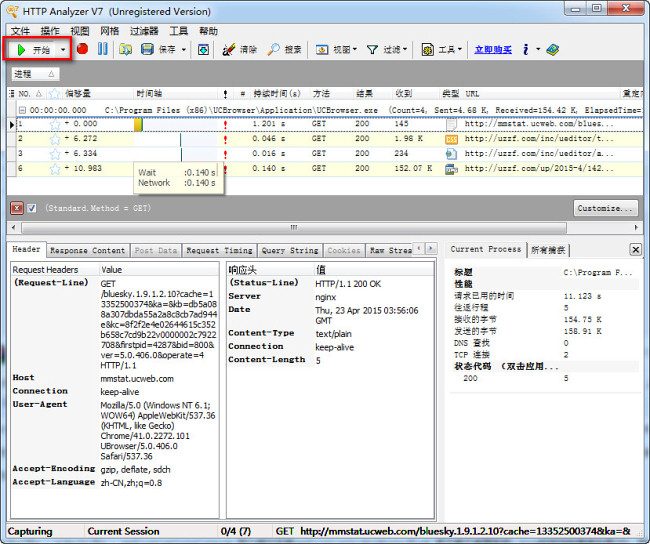Switch to the 所有捕获 tab
Image resolution: width=650 pixels, height=544 pixels.
point(548,250)
